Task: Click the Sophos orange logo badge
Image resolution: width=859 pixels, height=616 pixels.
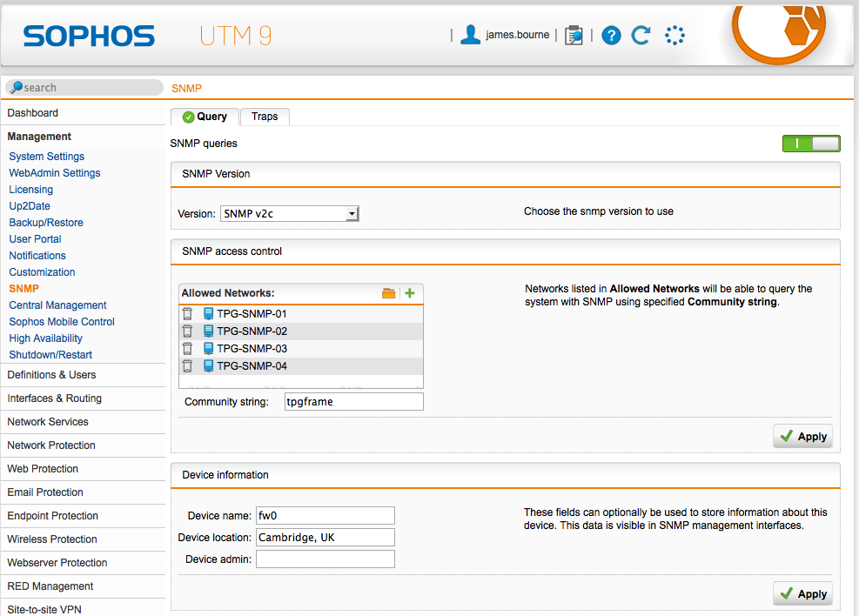Action: [x=779, y=33]
